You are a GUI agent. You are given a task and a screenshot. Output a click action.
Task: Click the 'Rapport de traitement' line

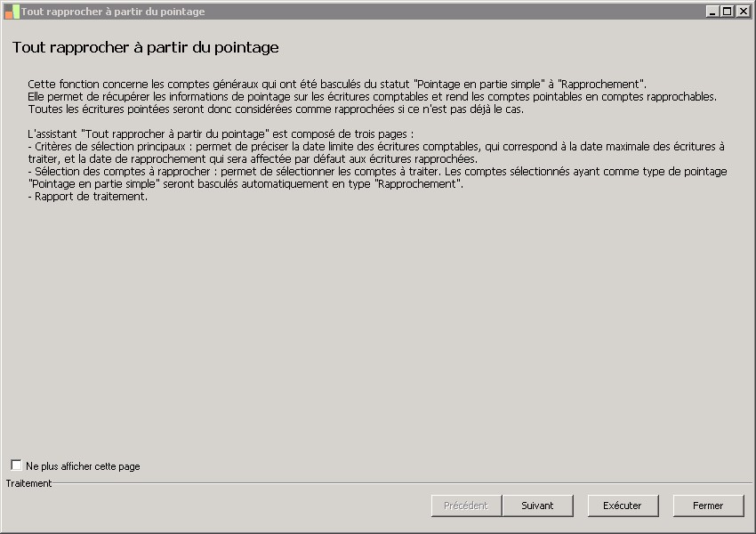87,197
